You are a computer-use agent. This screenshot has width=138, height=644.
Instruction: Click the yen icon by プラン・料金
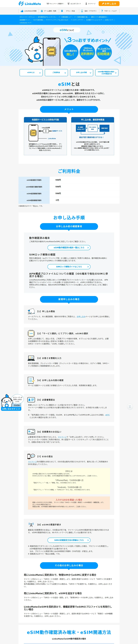[x=62, y=11]
